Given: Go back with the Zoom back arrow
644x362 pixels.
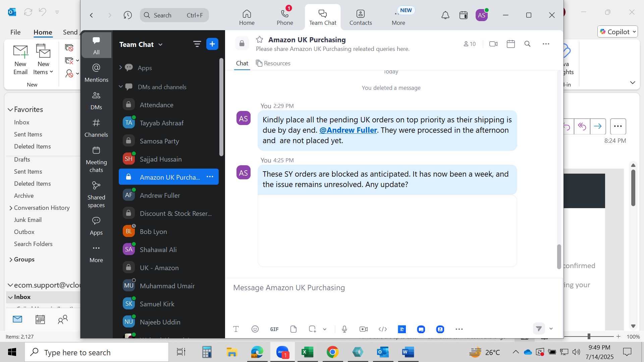Looking at the screenshot, I should pos(91,15).
